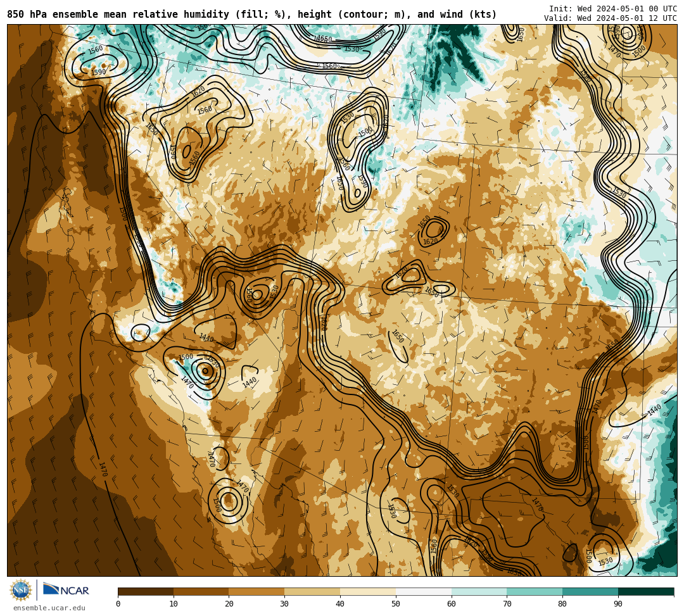Pick the cream 40–50% colorbar segment
The width and height of the screenshot is (684, 616).
pyautogui.click(x=368, y=591)
